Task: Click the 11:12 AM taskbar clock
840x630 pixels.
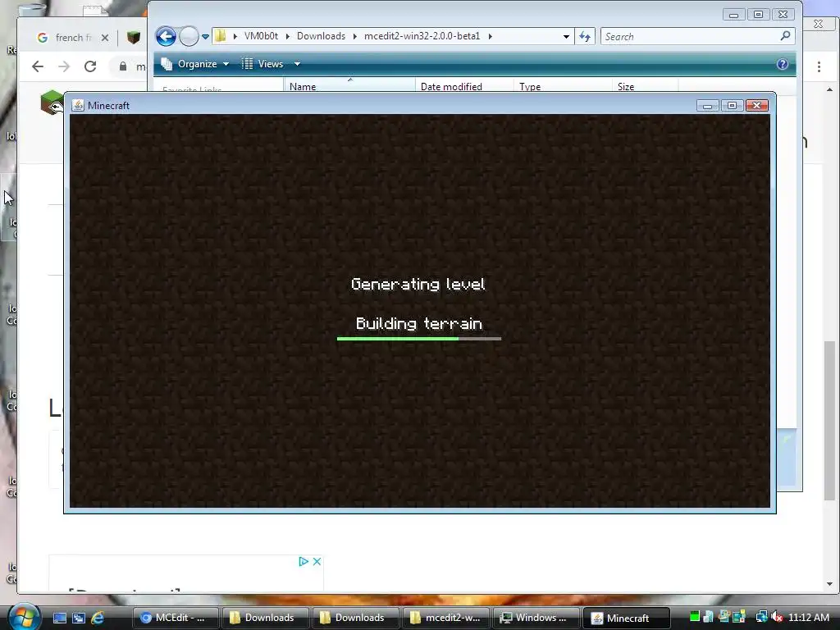Action: pyautogui.click(x=809, y=617)
